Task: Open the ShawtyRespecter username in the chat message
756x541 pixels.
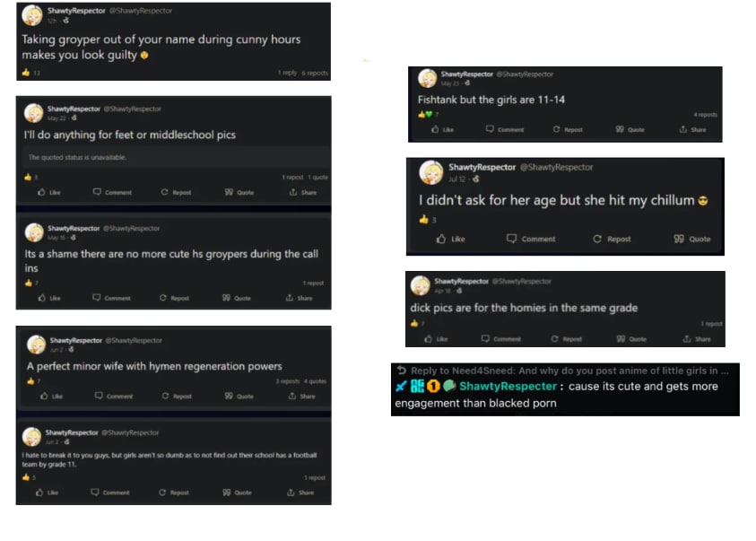Action: pos(508,386)
